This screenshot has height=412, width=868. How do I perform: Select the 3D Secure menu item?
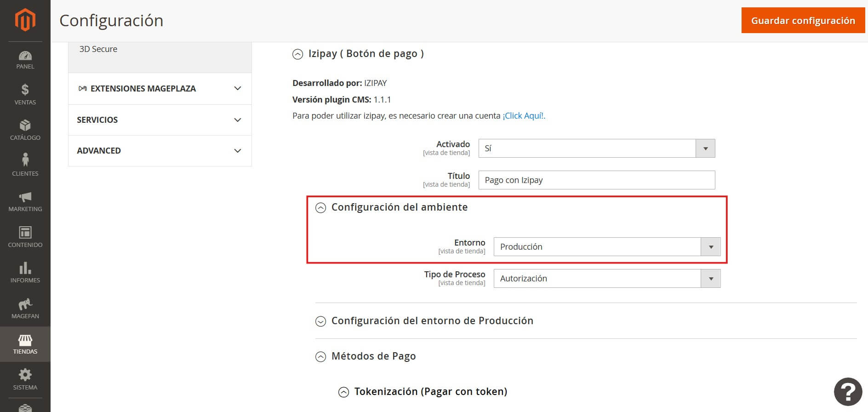tap(98, 49)
